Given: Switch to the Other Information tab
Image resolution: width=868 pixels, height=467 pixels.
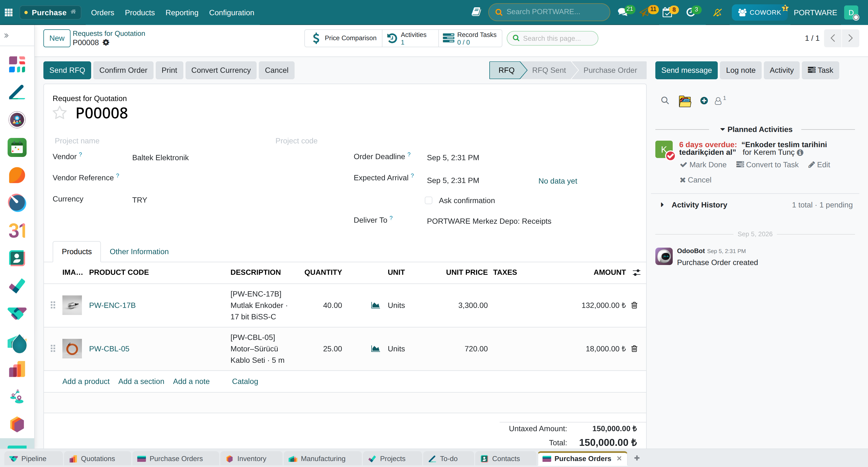Looking at the screenshot, I should 139,251.
